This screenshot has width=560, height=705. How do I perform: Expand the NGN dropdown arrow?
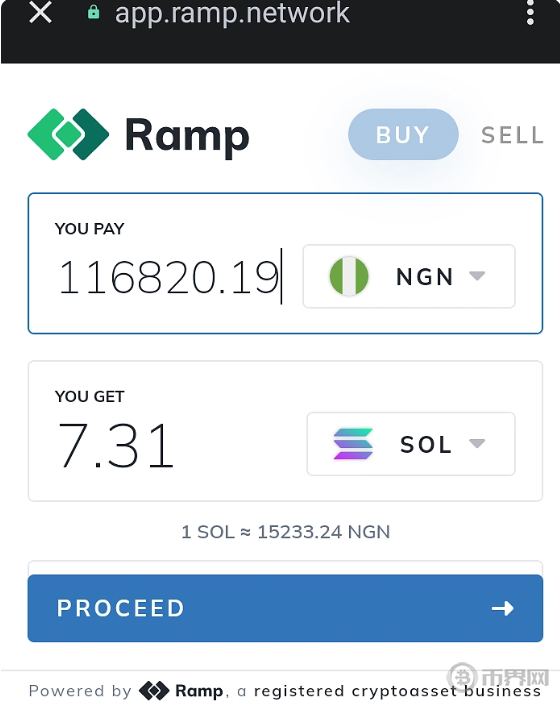477,275
